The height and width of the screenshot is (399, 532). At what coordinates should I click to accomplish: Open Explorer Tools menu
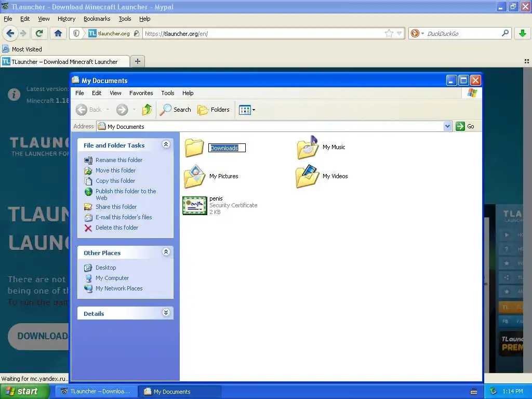[168, 93]
